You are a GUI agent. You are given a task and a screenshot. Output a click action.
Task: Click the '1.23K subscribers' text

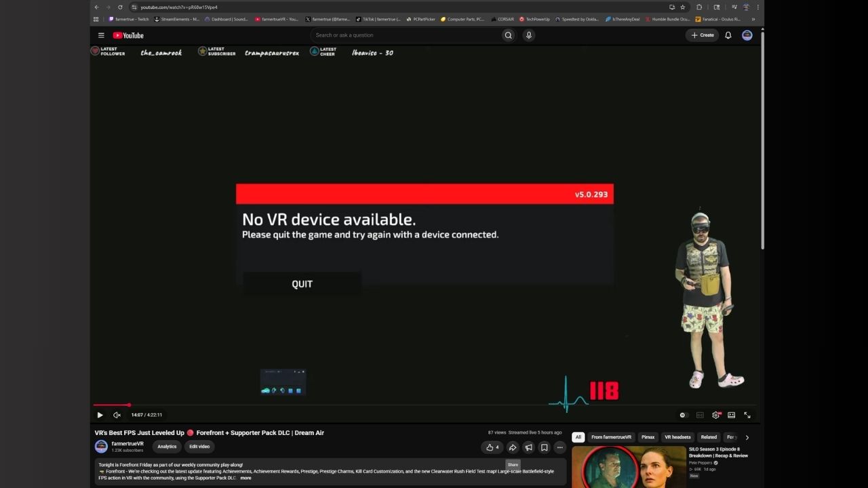click(127, 450)
